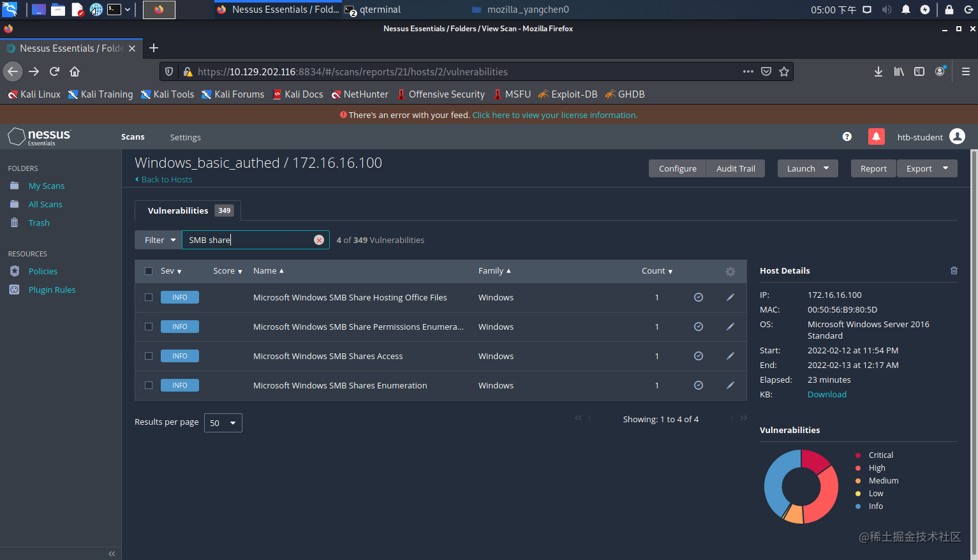Select the Vulnerabilities tab
The width and height of the screenshot is (978, 560).
click(188, 210)
